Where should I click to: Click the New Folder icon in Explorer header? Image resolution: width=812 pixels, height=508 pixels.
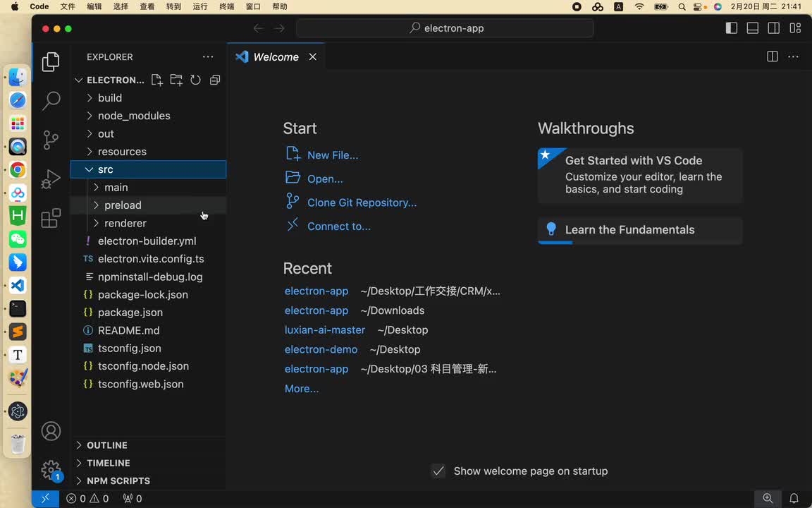176,80
